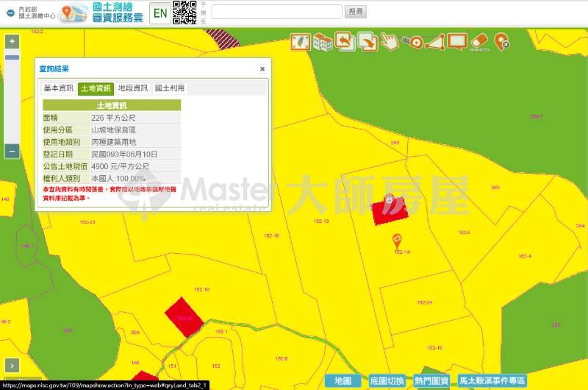Select the distance tape measure tool
The width and height of the screenshot is (588, 390).
pyautogui.click(x=413, y=42)
